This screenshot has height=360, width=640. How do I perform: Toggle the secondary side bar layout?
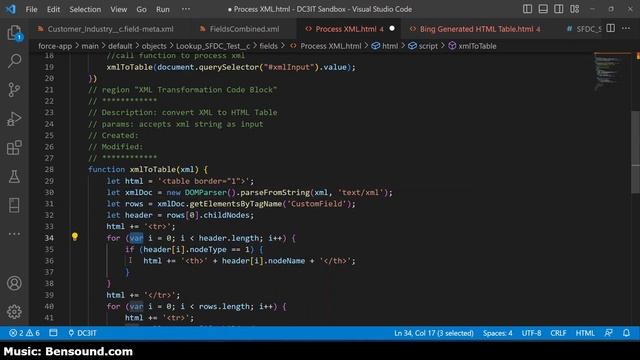[x=558, y=9]
